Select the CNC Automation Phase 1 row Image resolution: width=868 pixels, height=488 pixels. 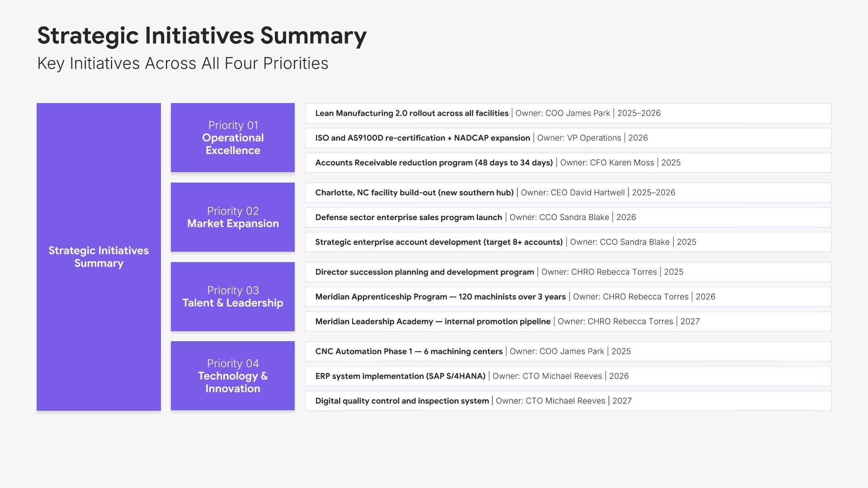(567, 352)
